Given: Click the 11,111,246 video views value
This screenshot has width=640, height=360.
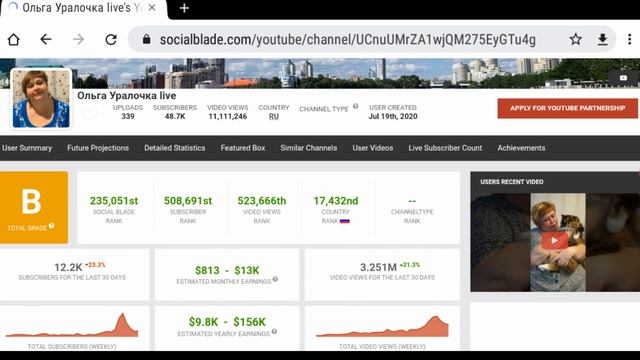Looking at the screenshot, I should click(x=227, y=116).
